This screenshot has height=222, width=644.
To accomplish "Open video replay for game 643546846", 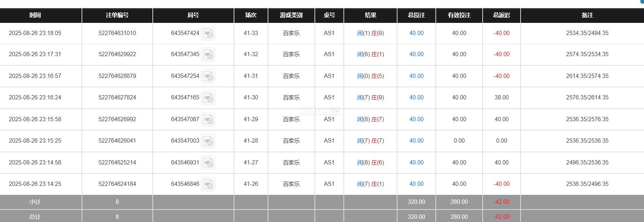I will click(210, 184).
